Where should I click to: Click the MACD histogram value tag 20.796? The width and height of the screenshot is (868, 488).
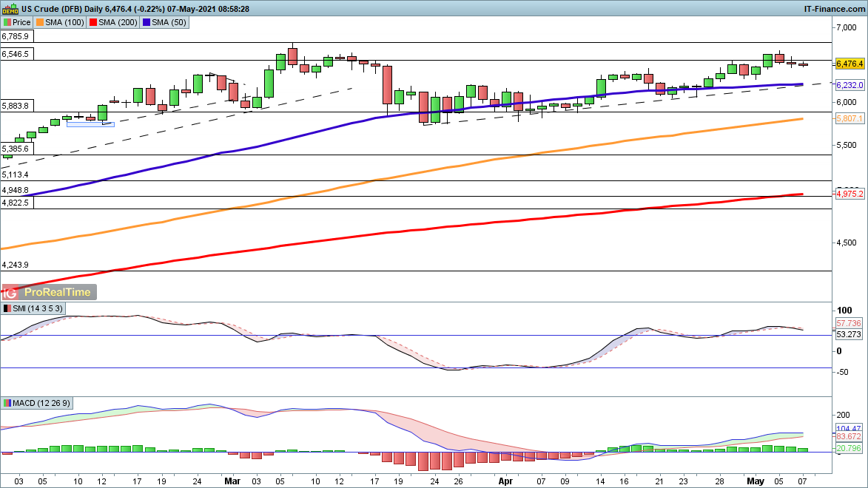tap(850, 449)
